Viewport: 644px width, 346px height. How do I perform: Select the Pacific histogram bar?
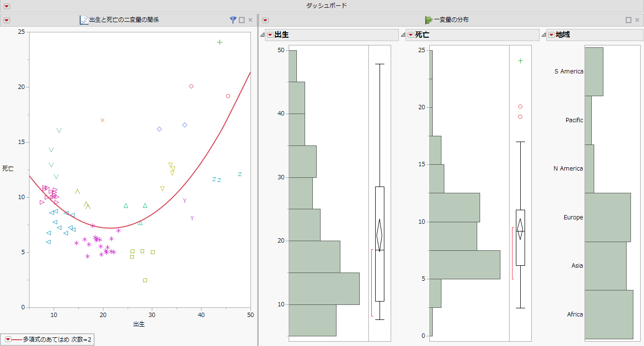588,120
